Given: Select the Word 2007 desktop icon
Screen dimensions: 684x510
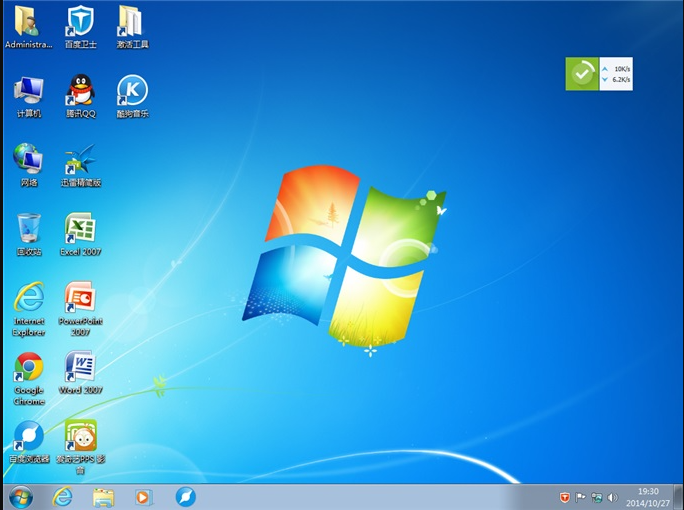Looking at the screenshot, I should (x=80, y=367).
